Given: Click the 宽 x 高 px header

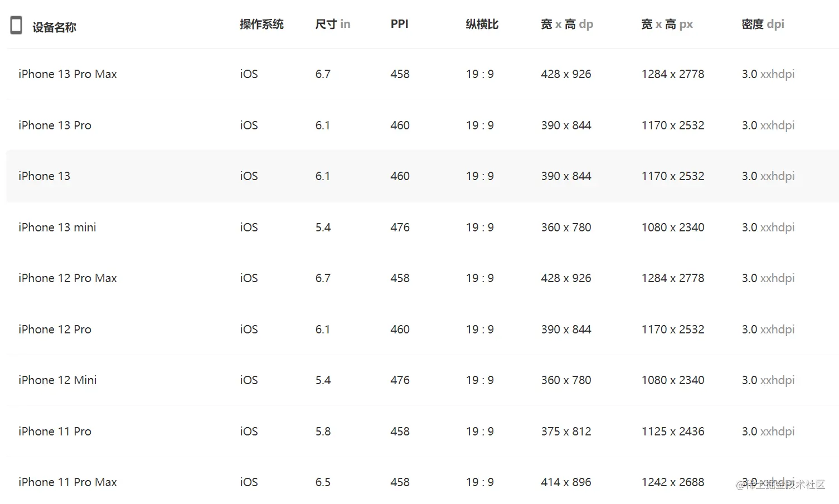Looking at the screenshot, I should (x=667, y=24).
